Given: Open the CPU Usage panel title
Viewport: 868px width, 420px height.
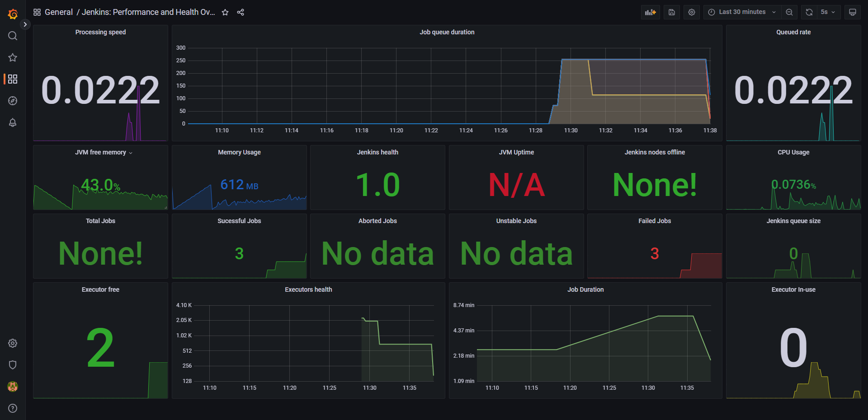Looking at the screenshot, I should [793, 152].
